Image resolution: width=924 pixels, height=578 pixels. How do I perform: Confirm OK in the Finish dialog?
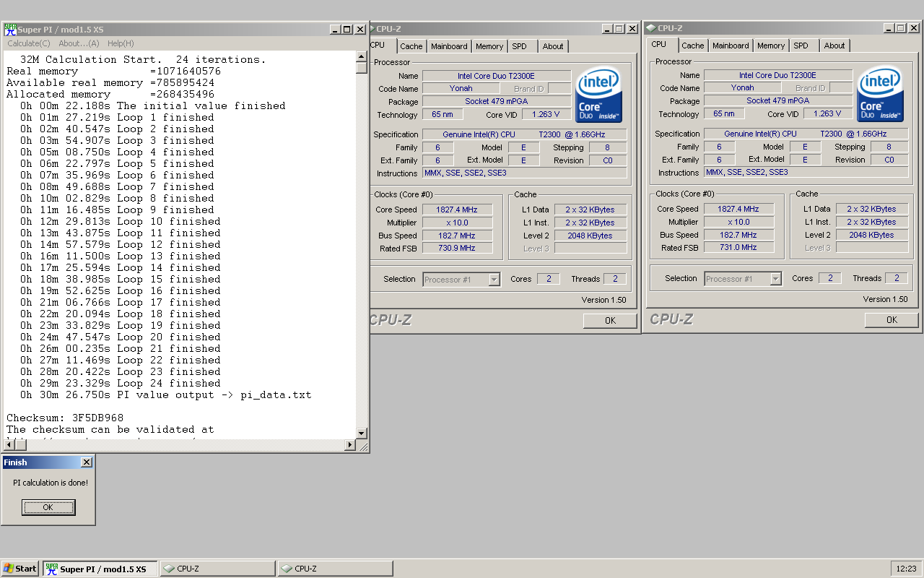[48, 507]
